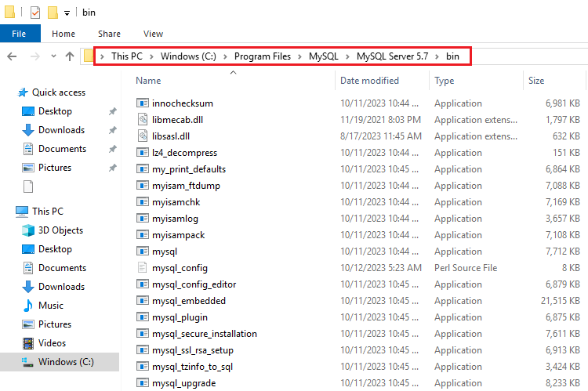This screenshot has height=391, width=588.
Task: Expand chevron after Windows (C:) breadcrumb
Action: click(x=225, y=56)
